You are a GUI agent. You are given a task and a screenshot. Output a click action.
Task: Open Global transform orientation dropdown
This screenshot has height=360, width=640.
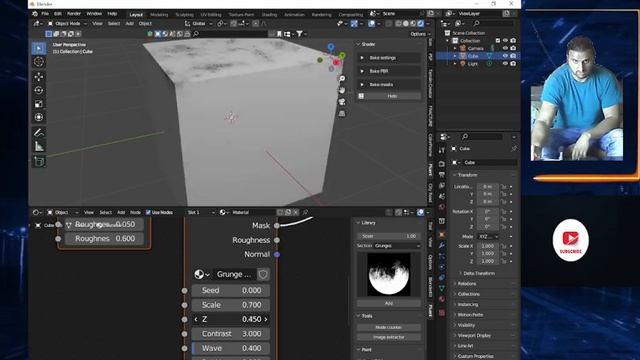point(199,24)
